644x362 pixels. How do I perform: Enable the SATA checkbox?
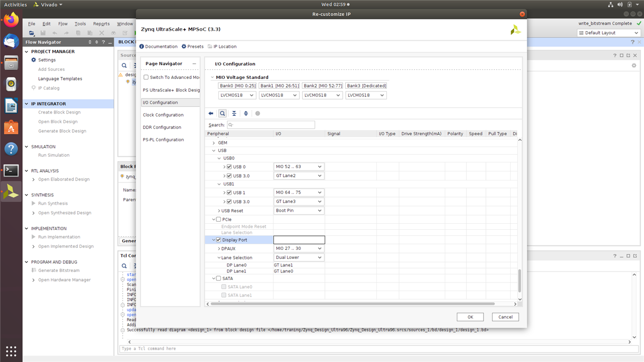218,278
